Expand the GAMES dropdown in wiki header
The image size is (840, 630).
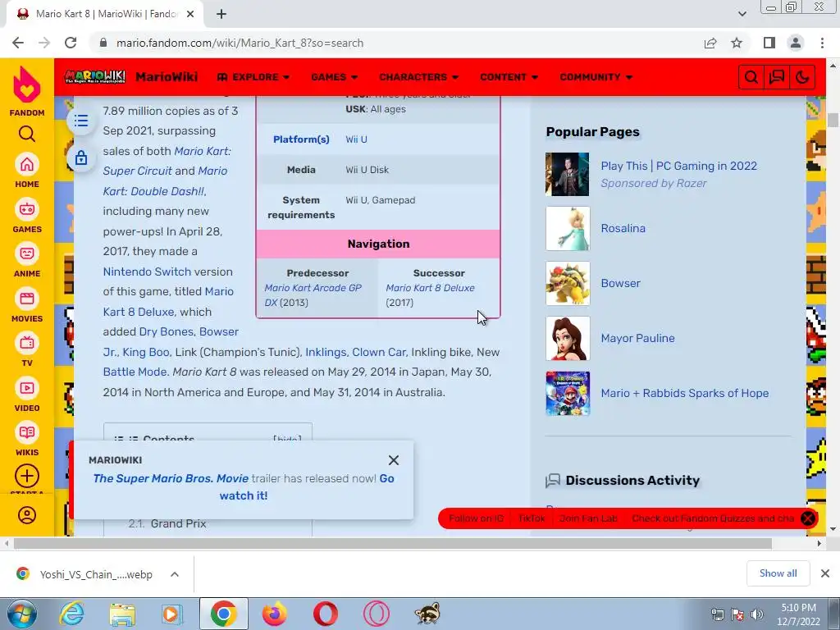335,77
